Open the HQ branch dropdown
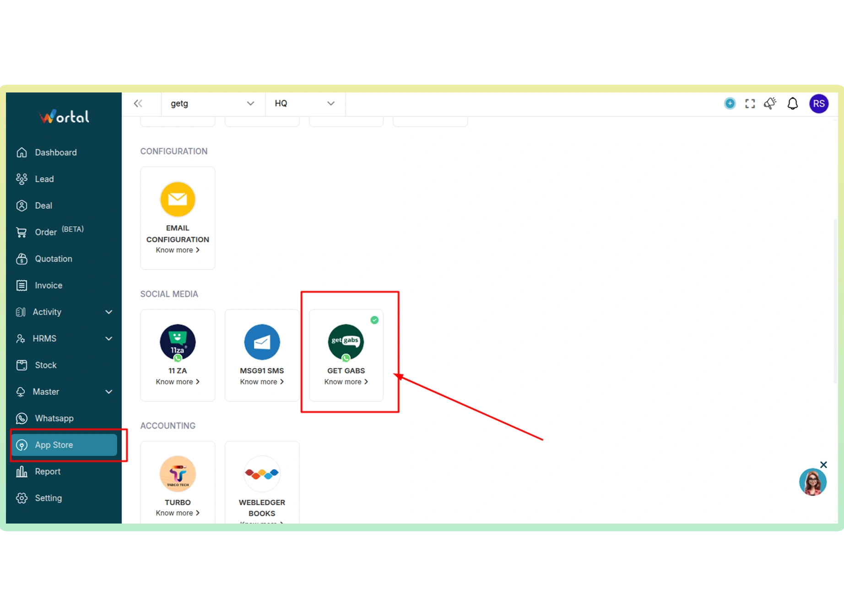 [305, 103]
